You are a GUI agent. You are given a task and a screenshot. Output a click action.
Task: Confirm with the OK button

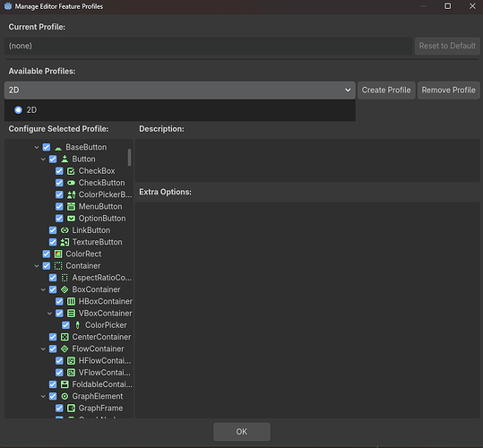coord(242,432)
